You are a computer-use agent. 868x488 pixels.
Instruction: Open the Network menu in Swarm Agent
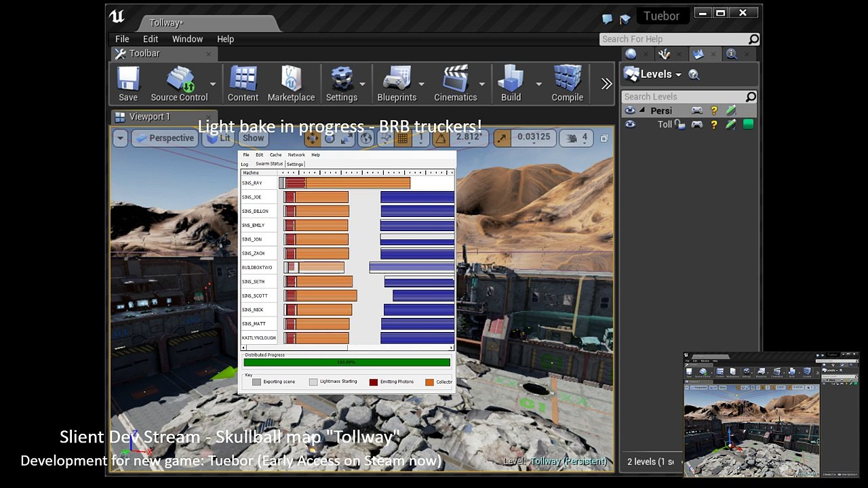(296, 155)
